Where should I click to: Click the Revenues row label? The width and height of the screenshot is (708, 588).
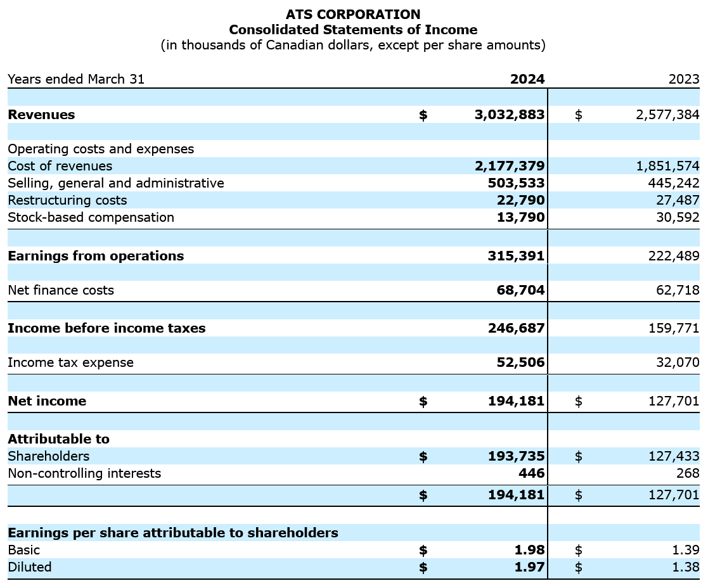41,115
